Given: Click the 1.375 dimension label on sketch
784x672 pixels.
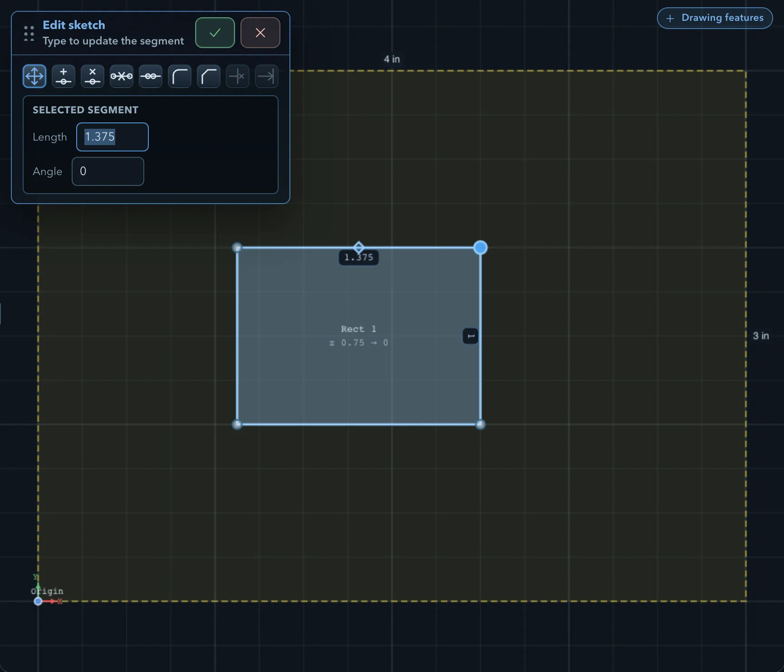Looking at the screenshot, I should click(x=359, y=258).
